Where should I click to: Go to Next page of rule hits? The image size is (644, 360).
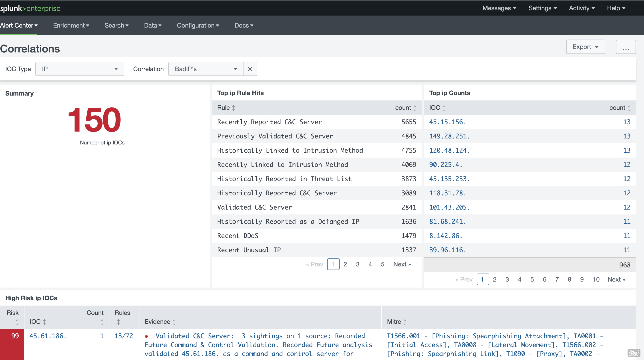pos(402,264)
